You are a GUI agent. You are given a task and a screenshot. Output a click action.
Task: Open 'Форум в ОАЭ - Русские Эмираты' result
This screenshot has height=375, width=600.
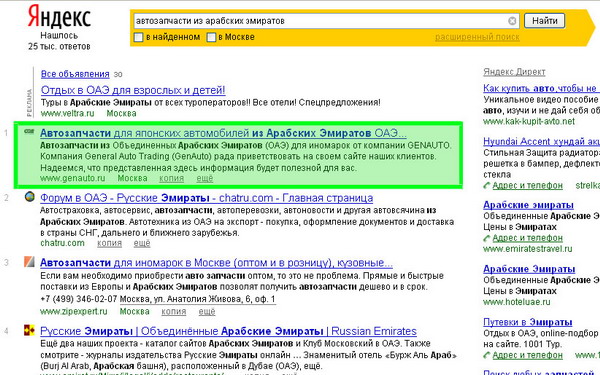(206, 198)
